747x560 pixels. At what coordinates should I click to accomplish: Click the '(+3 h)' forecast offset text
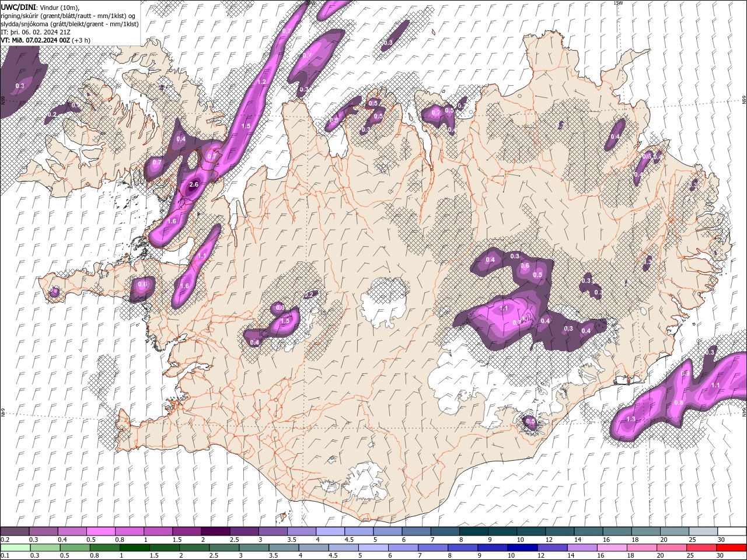click(x=82, y=40)
